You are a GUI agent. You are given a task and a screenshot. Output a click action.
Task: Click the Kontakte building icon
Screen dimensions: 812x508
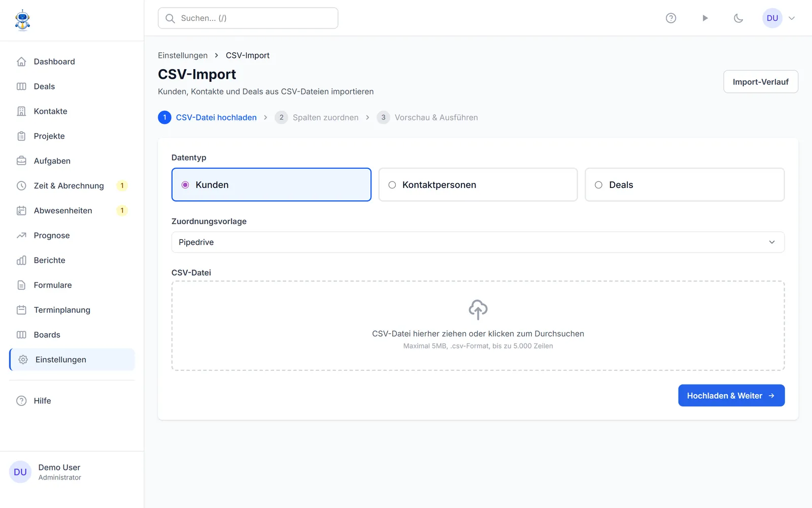(21, 111)
